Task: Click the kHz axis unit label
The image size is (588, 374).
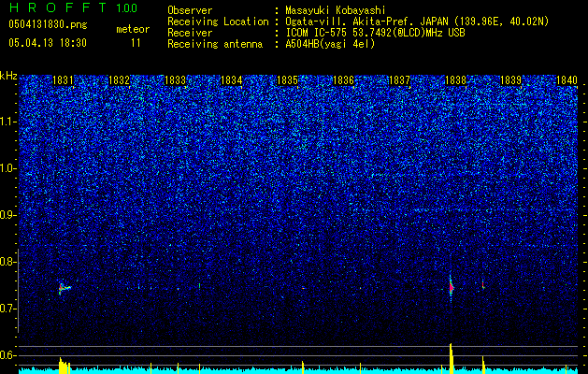Action: [x=8, y=76]
